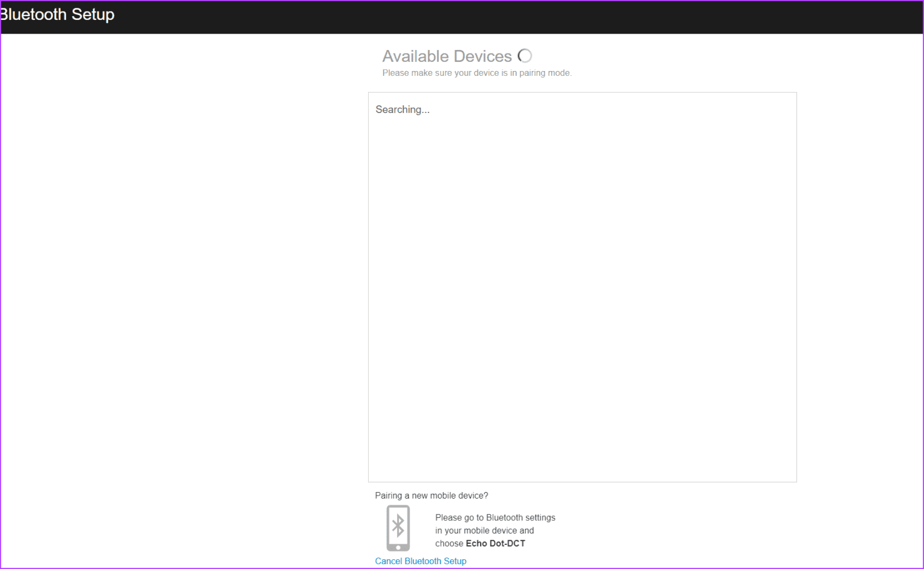Click the Searching... status text
Viewport: 924px width, 569px height.
tap(402, 109)
